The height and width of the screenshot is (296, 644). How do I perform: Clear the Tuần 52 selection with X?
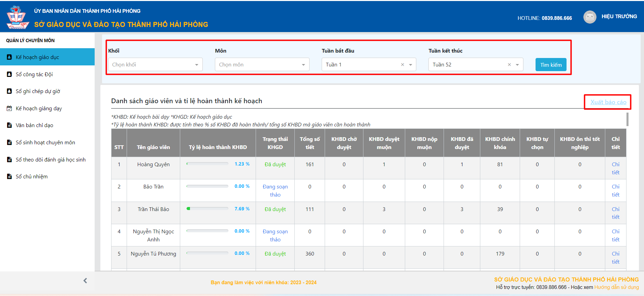pyautogui.click(x=509, y=65)
